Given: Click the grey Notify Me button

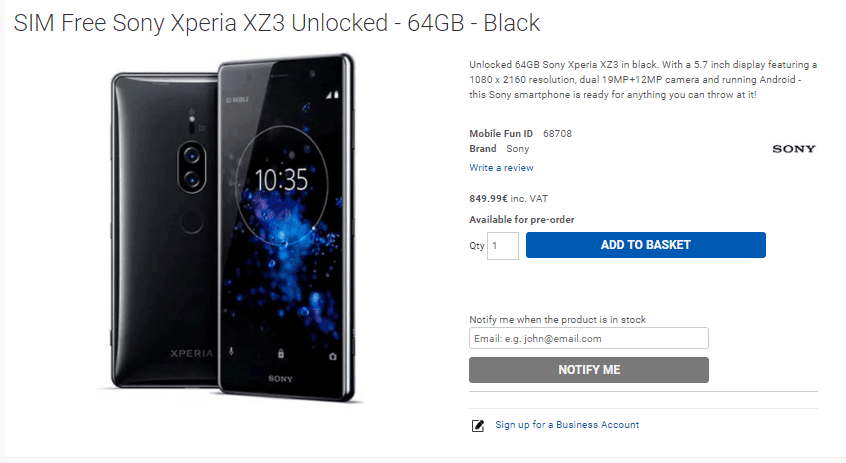Looking at the screenshot, I should 589,370.
